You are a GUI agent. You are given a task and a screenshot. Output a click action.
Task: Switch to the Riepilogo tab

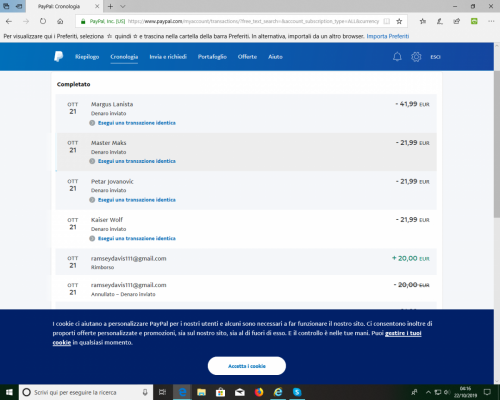(x=87, y=57)
